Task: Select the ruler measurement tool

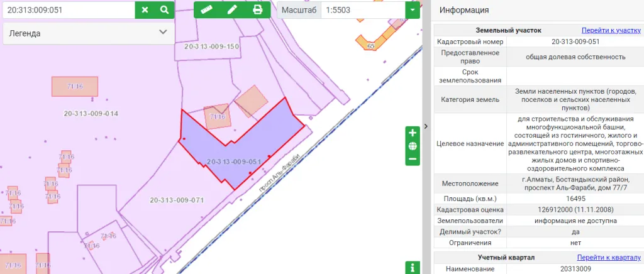Action: click(x=206, y=10)
